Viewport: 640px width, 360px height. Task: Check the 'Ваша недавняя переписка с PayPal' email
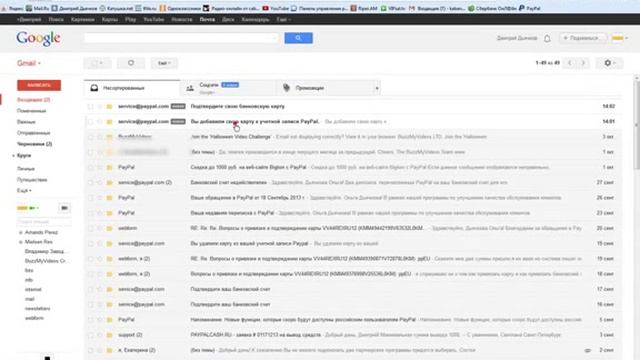[x=91, y=213]
